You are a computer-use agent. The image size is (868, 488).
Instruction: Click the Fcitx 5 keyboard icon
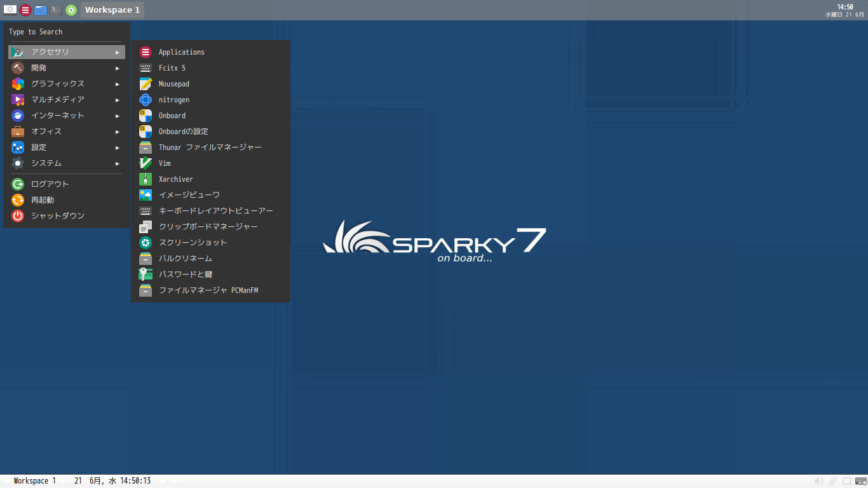(146, 68)
